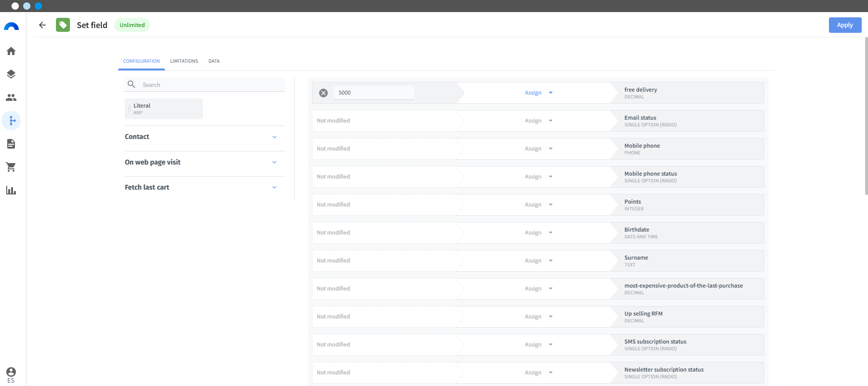Open Assign dropdown for Up selling RFM

[x=539, y=317]
